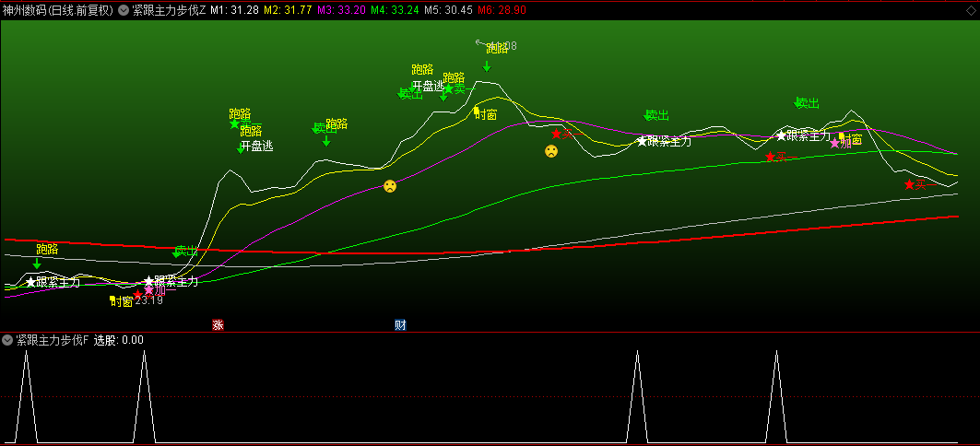Click the green down arrow under the peak 跑路
This screenshot has height=446, width=980.
point(487,66)
